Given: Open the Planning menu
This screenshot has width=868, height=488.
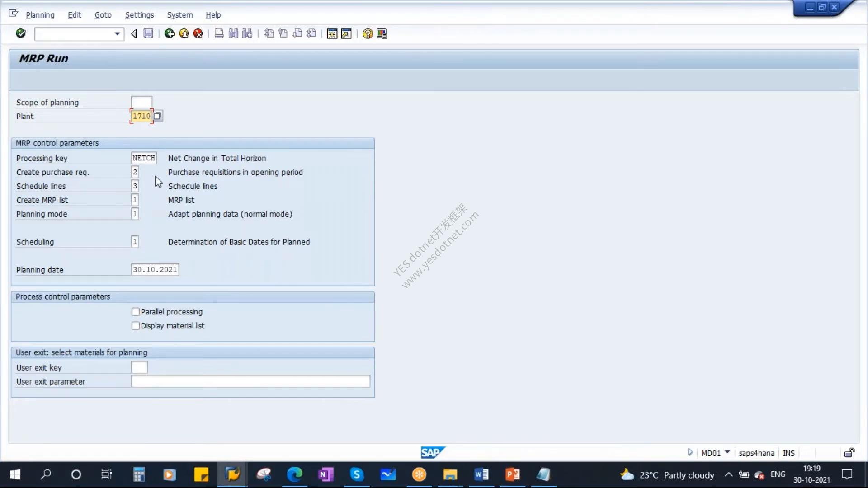Looking at the screenshot, I should pos(40,15).
